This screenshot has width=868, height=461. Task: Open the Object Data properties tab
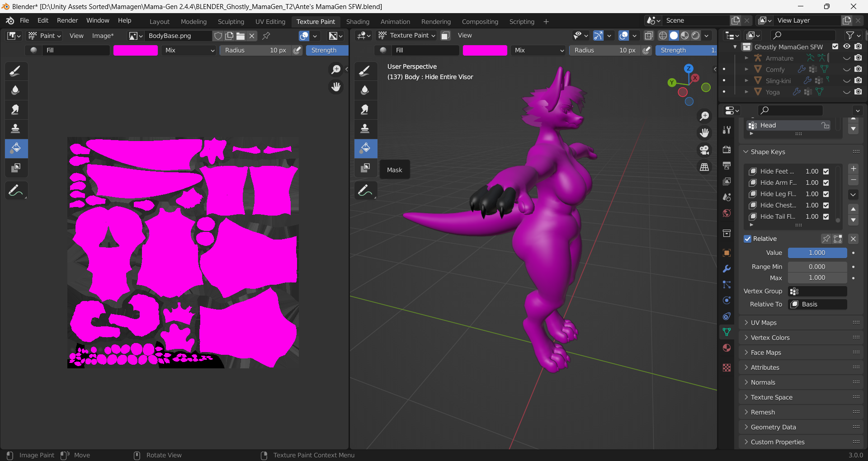pyautogui.click(x=726, y=332)
